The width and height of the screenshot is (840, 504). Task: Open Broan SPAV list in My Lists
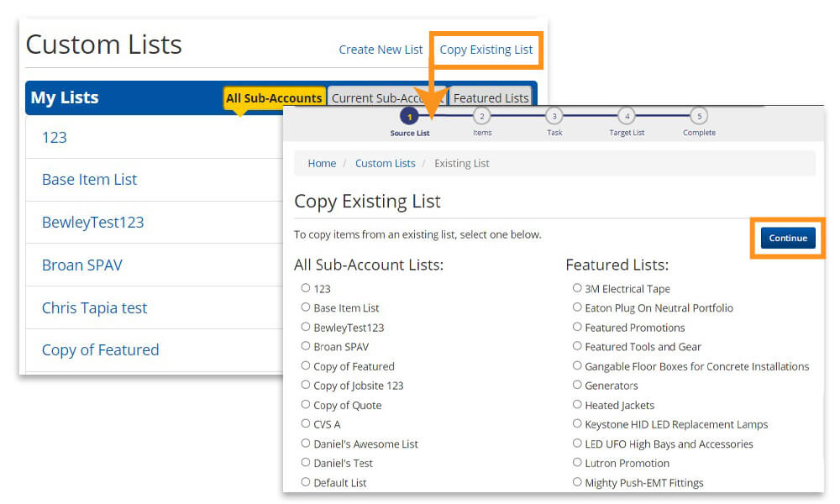82,265
